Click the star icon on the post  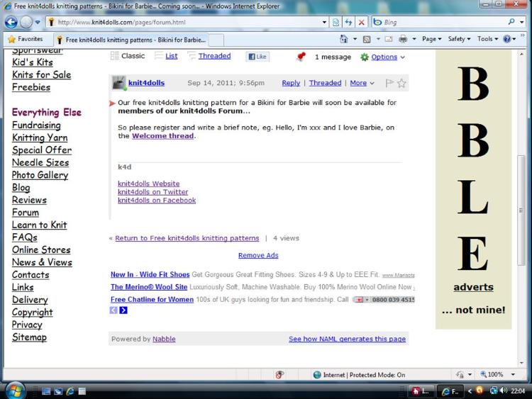(x=401, y=83)
